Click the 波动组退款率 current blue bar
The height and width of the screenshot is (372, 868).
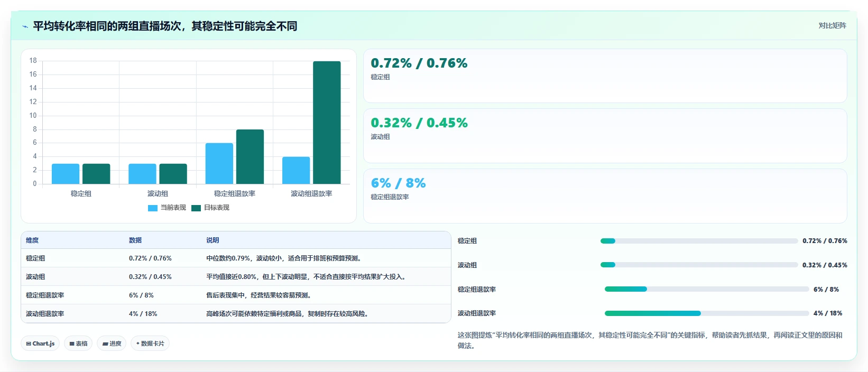pos(296,170)
